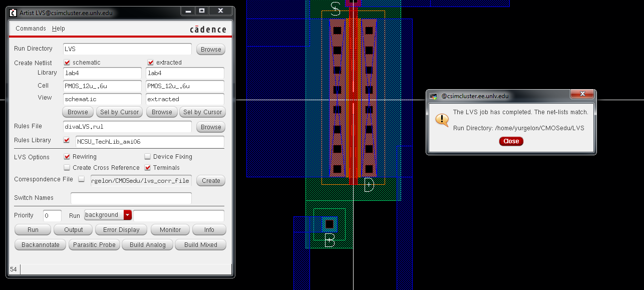Click the Priority value field
644x290 pixels.
tap(52, 215)
